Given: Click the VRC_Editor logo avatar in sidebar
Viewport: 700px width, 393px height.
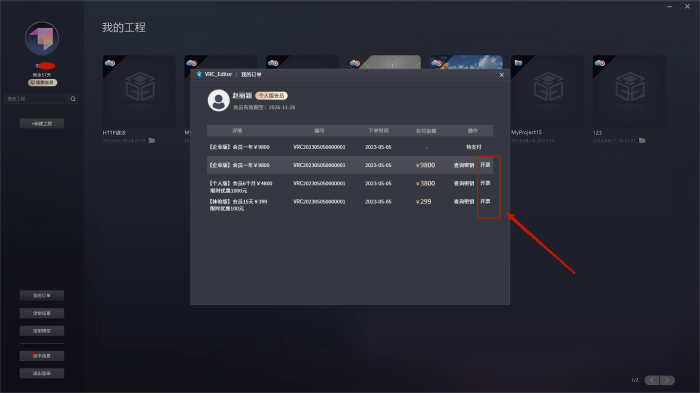Looking at the screenshot, I should tap(42, 38).
